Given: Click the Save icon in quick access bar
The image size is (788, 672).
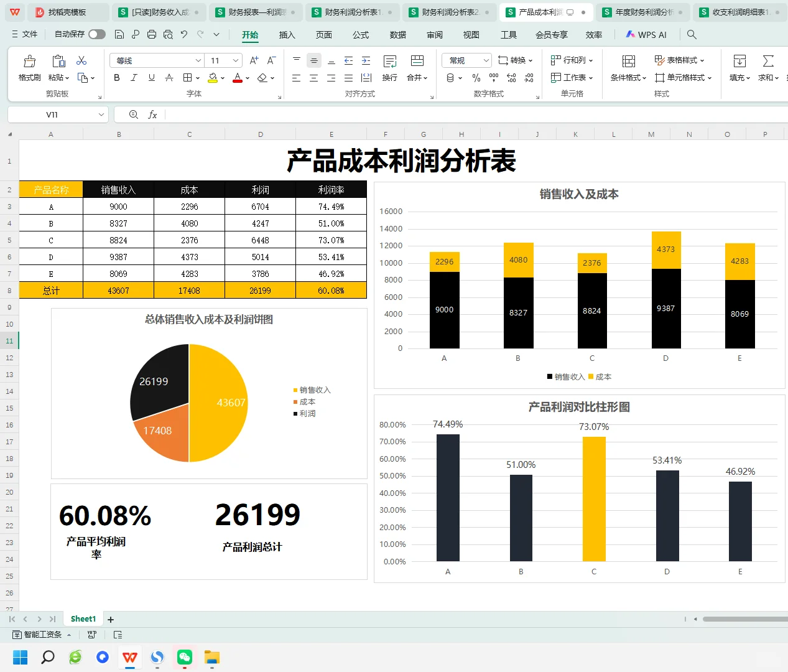Looking at the screenshot, I should pyautogui.click(x=119, y=35).
